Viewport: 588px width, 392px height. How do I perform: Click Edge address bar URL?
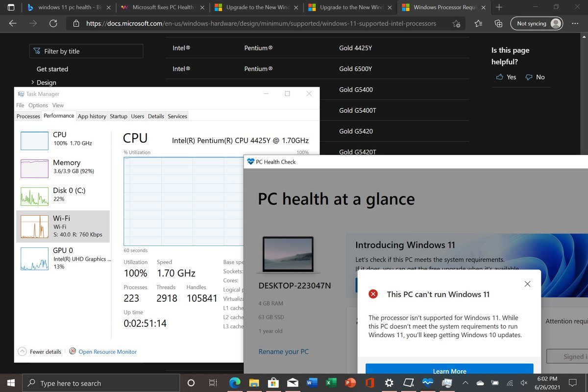tap(261, 24)
